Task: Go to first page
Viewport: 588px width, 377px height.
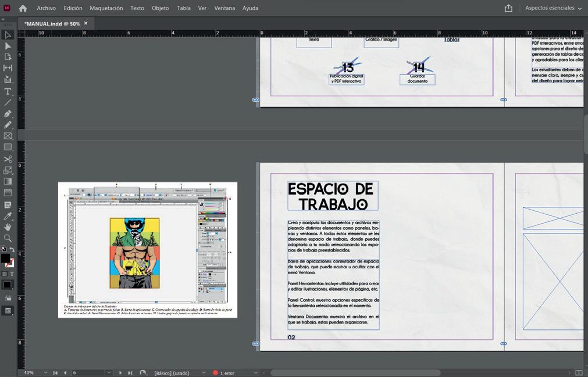Action: click(55, 373)
